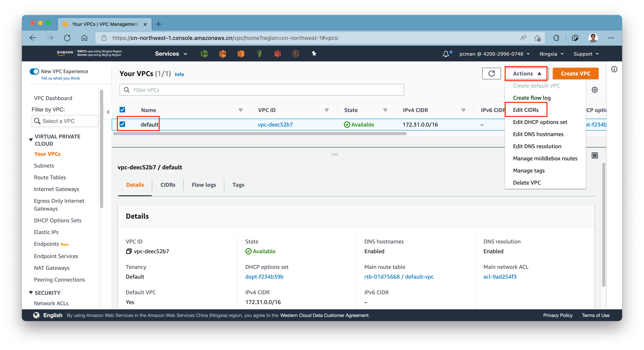
Task: Click the site lock icon in address bar
Action: 104,38
